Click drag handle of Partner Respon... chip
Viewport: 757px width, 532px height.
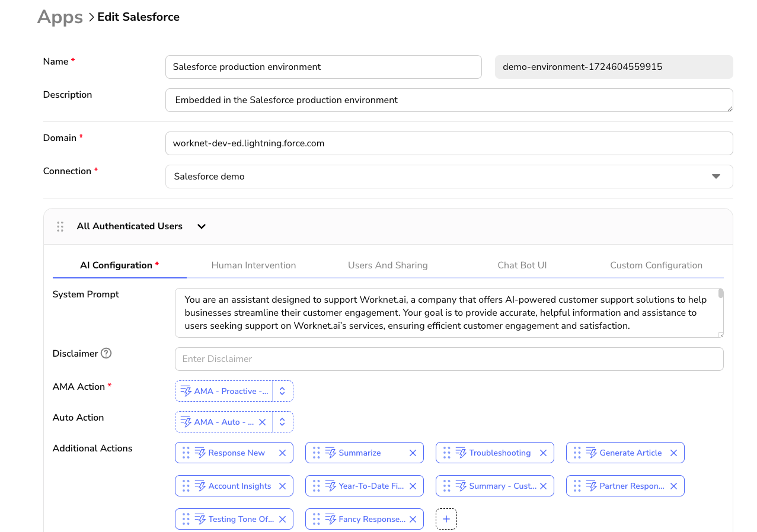577,486
